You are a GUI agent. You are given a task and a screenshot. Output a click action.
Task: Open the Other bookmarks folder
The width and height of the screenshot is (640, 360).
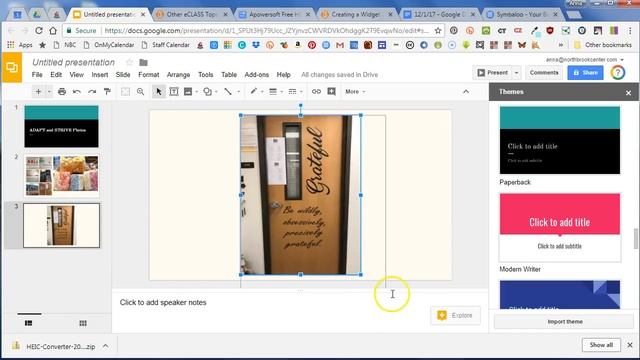603,45
